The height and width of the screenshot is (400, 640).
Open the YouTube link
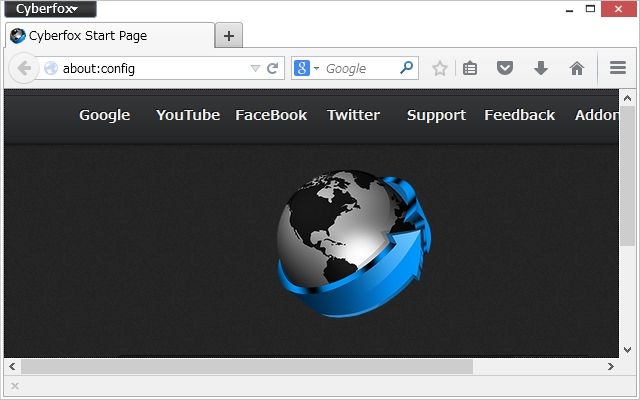point(188,115)
